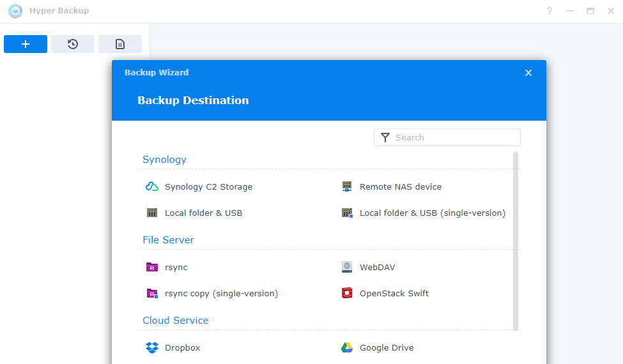This screenshot has height=364, width=623.
Task: Focus the Search destination field
Action: tap(447, 137)
